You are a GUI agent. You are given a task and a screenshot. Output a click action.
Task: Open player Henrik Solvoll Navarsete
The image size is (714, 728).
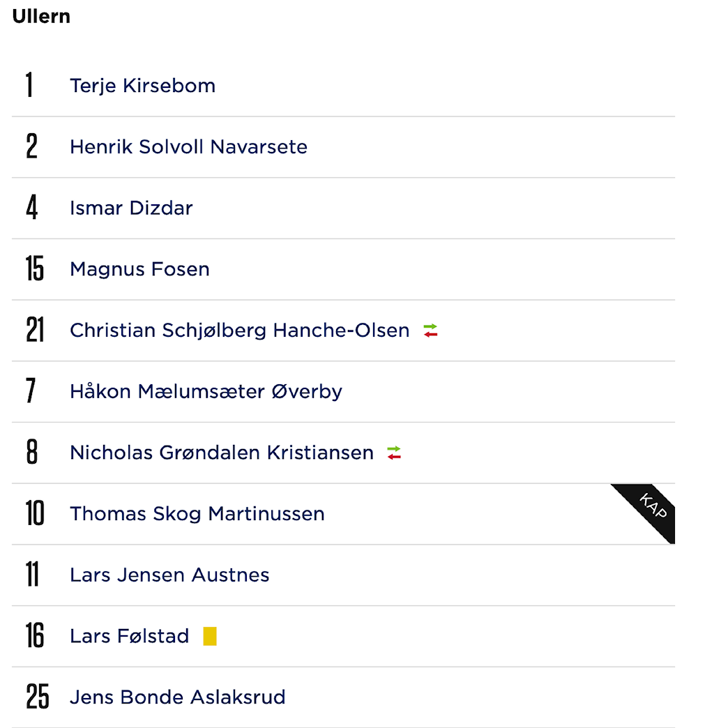(188, 147)
